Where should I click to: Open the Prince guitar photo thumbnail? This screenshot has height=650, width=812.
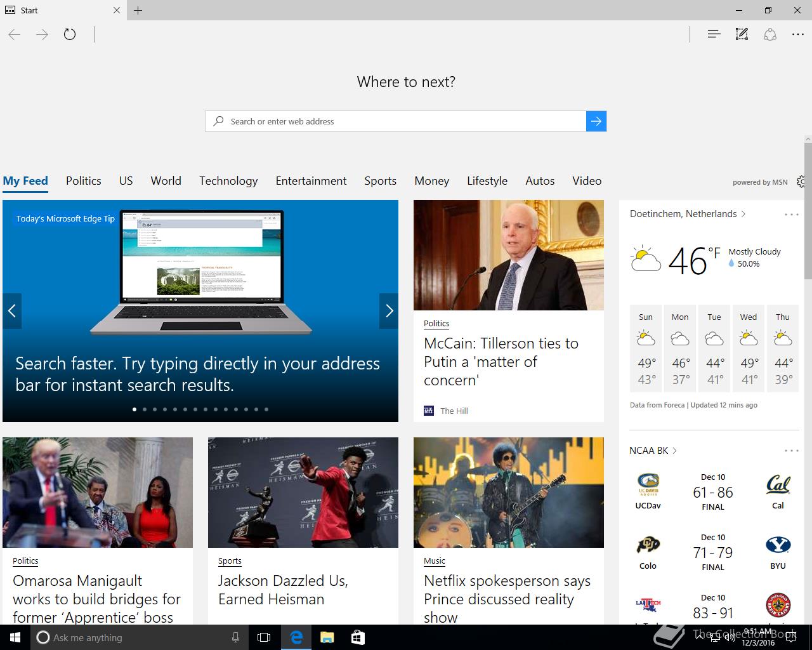[x=509, y=493]
